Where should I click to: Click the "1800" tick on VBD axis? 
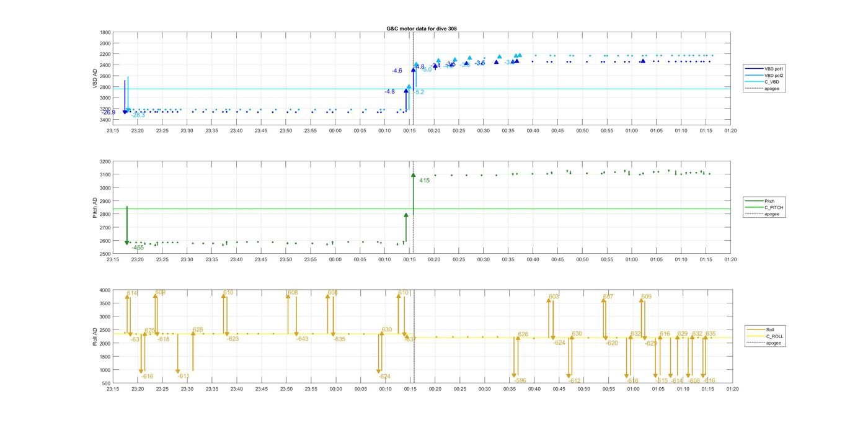tap(105, 32)
